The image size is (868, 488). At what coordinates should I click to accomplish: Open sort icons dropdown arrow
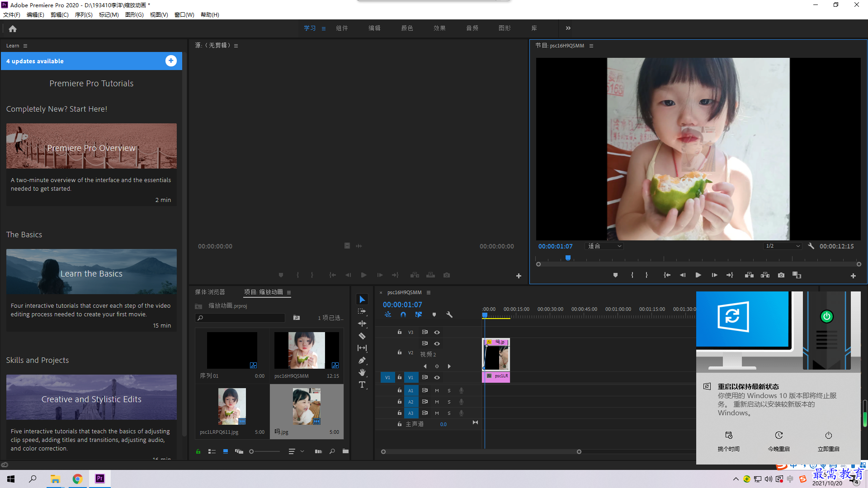tap(302, 451)
